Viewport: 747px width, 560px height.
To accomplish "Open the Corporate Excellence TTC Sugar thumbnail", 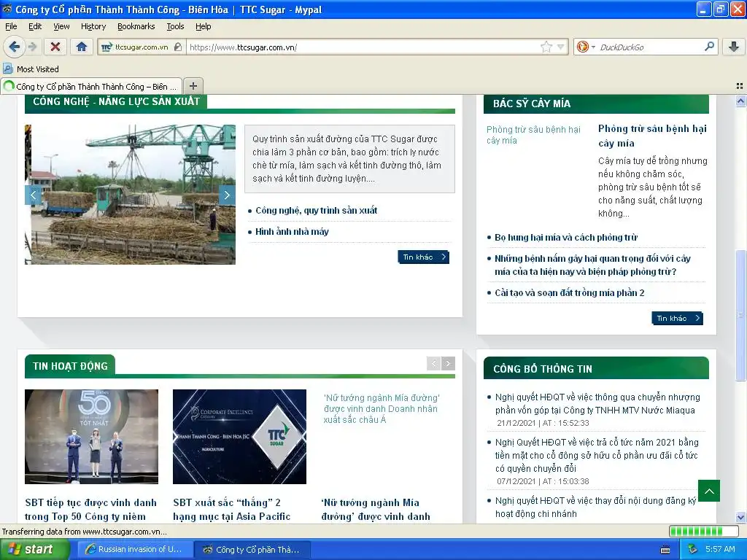I will (239, 437).
